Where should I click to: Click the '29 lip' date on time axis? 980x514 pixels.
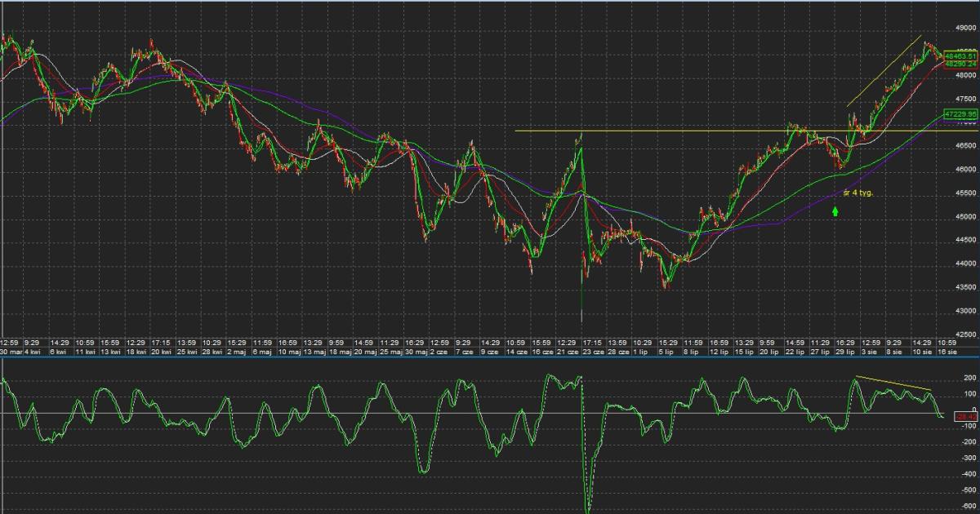[x=845, y=351]
